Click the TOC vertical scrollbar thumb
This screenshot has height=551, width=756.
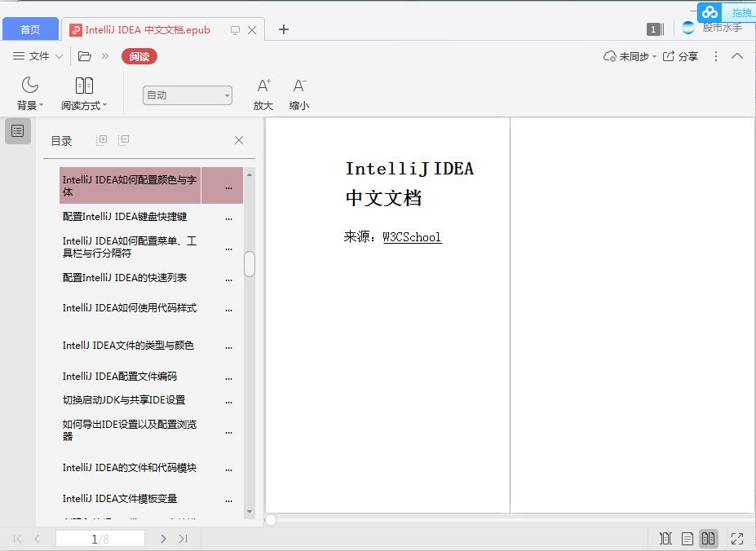[x=250, y=264]
